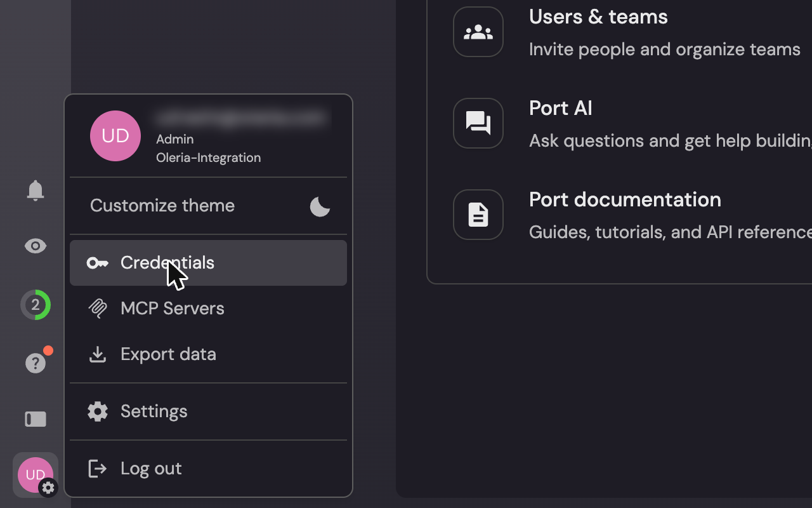812x508 pixels.
Task: Click Oleria-Integration organization name
Action: [x=208, y=157]
